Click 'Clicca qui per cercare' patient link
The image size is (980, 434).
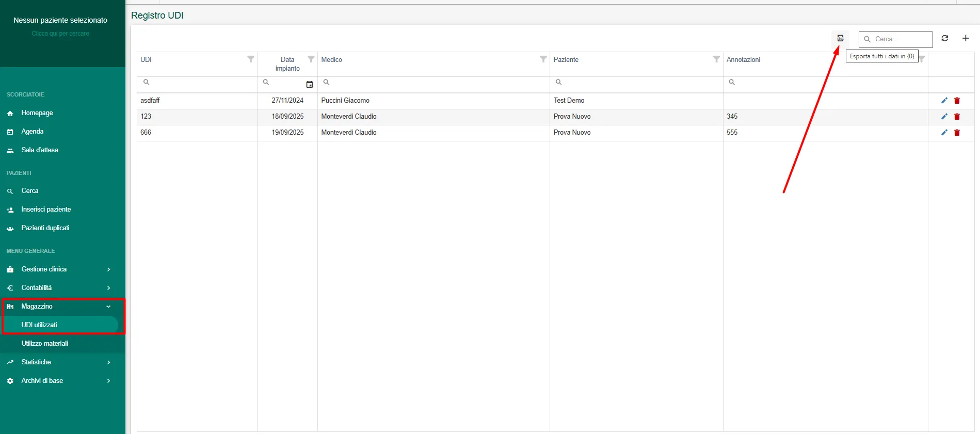coord(60,34)
